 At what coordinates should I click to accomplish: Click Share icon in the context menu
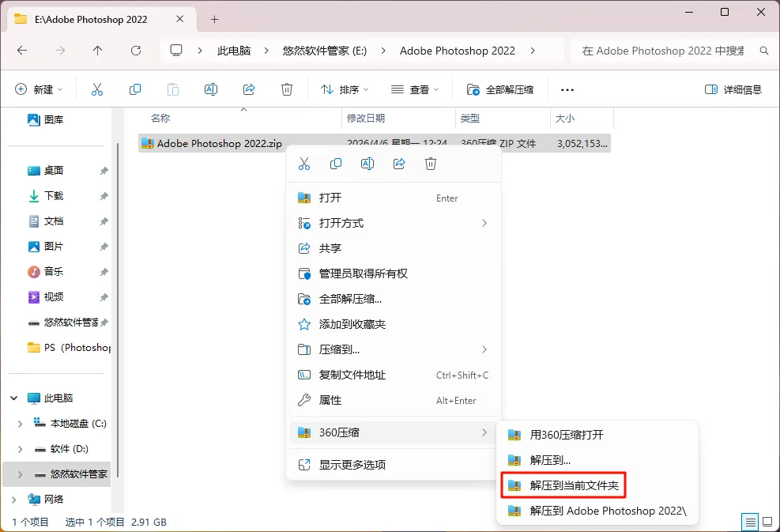(399, 164)
